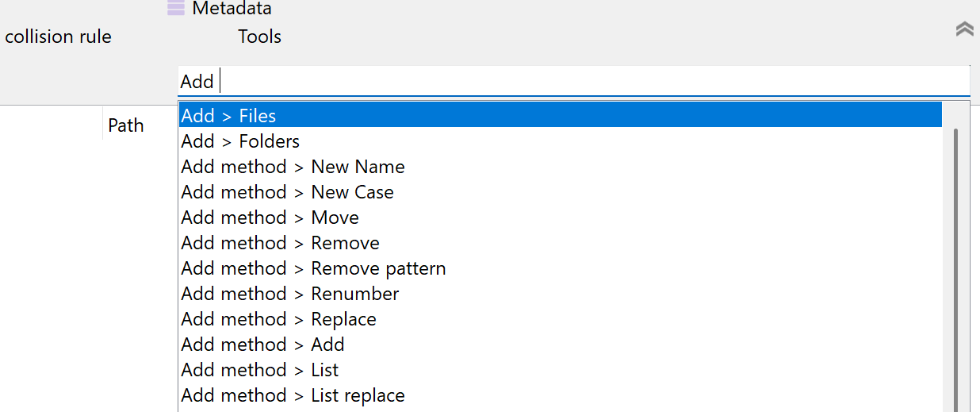Choose 'Add method > Replace' suggestion
Viewport: 980px width, 412px height.
(278, 319)
